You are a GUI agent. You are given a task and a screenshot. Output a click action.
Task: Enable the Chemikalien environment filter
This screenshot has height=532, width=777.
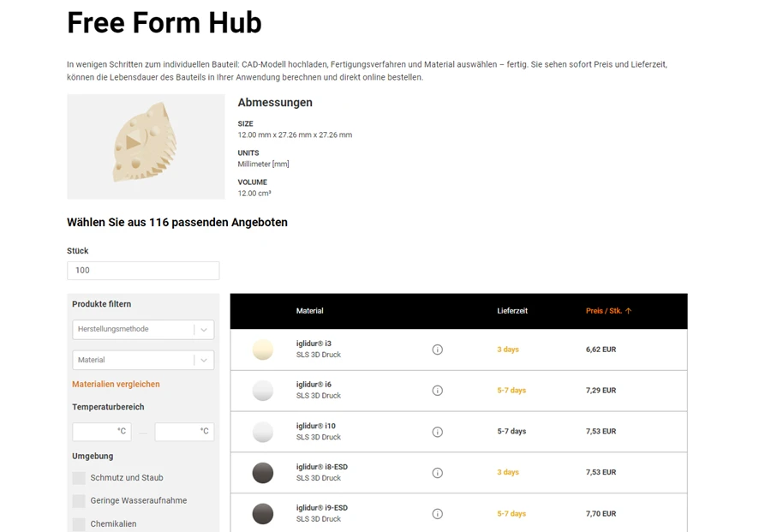click(x=78, y=523)
